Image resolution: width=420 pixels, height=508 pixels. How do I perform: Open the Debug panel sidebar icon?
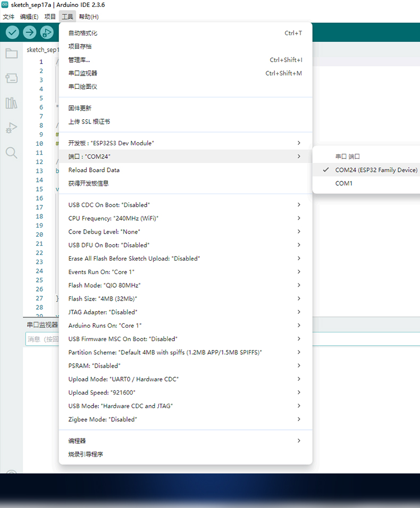[x=11, y=128]
